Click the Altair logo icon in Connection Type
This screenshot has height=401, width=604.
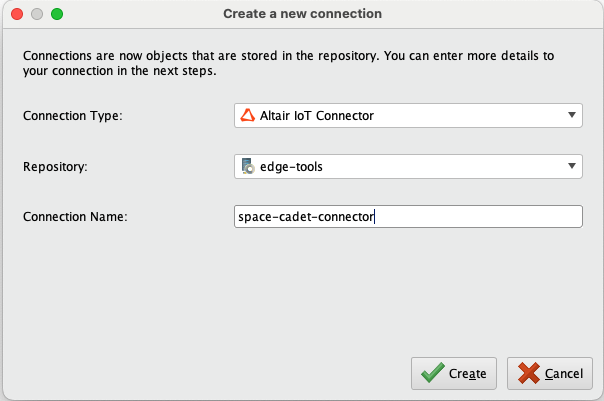(247, 116)
